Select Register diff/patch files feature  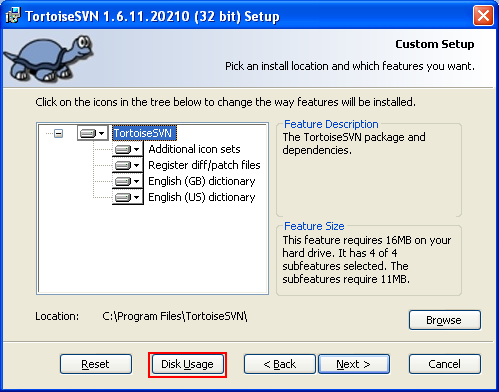[204, 165]
